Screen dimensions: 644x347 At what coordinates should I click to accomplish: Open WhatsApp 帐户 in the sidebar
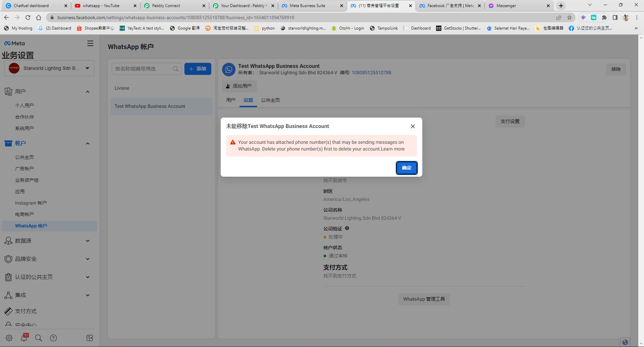click(49, 226)
